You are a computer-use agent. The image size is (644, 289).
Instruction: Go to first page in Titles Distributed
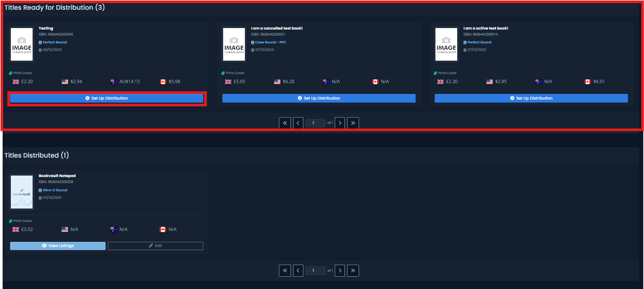285,270
